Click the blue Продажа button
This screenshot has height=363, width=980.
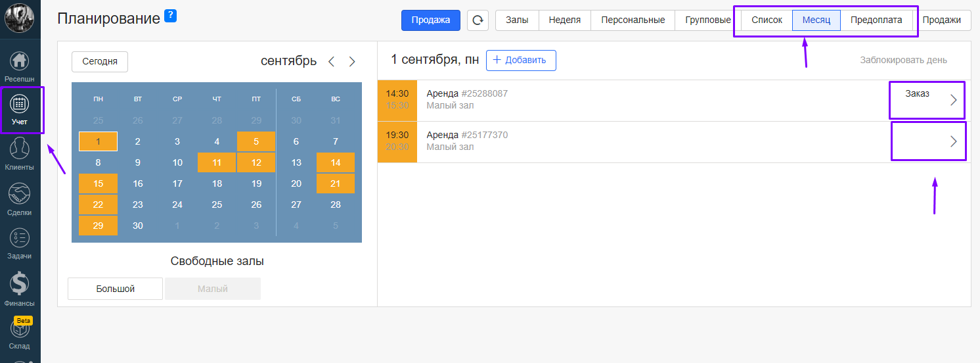(x=431, y=20)
